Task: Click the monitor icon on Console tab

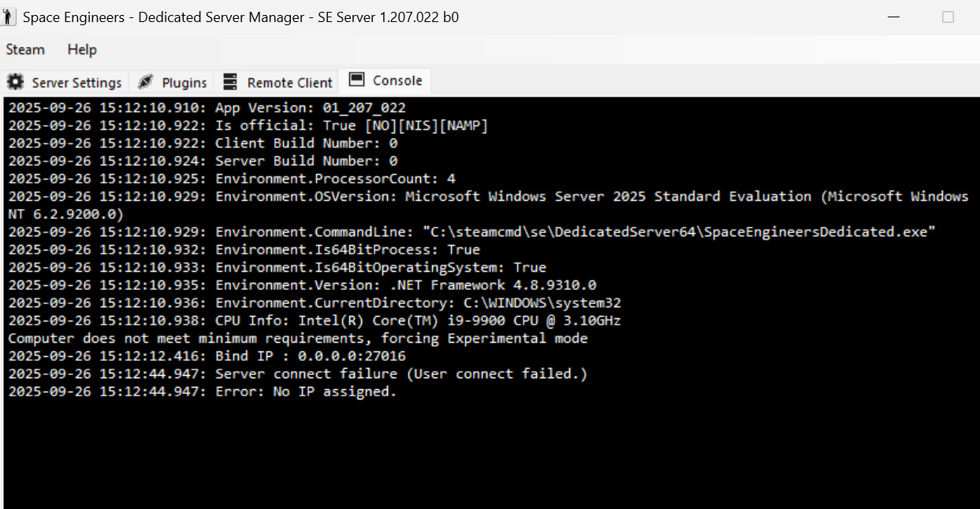Action: point(356,80)
